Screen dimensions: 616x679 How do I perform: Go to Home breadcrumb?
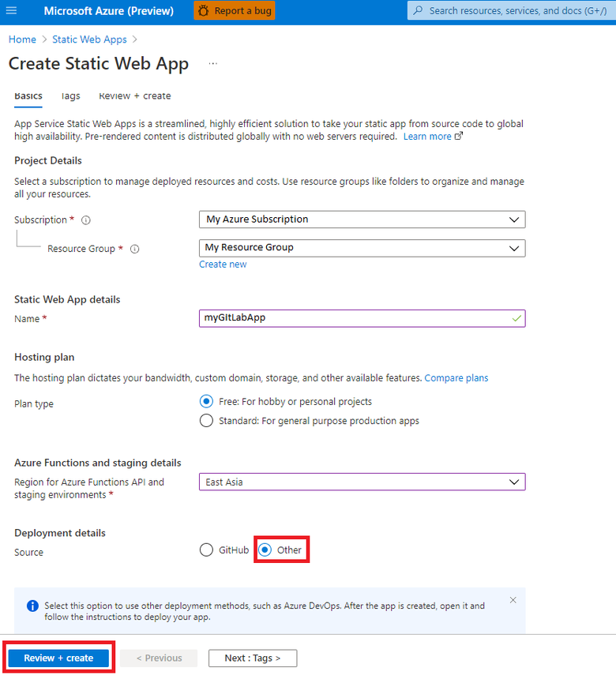click(23, 39)
